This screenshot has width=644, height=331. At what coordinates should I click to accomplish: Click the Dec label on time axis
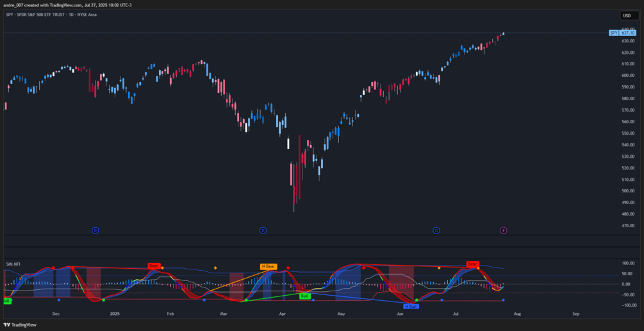point(56,314)
